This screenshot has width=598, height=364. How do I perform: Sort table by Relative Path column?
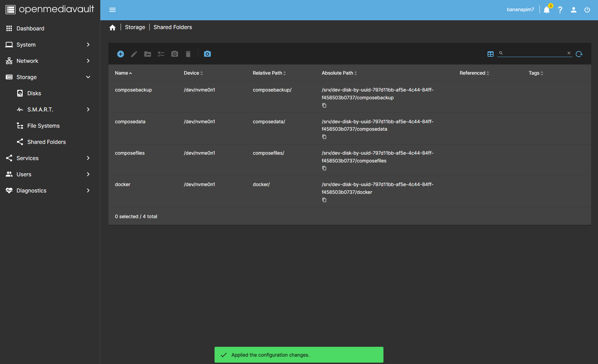click(x=269, y=73)
